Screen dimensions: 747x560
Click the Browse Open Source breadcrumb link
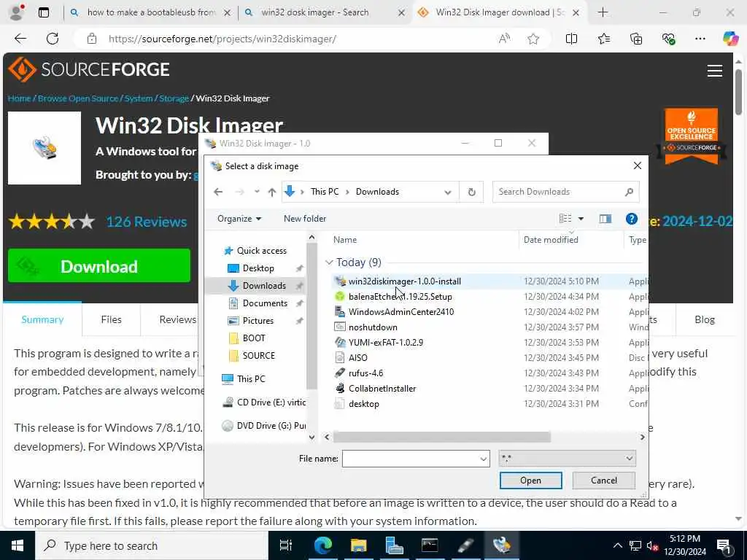[78, 98]
